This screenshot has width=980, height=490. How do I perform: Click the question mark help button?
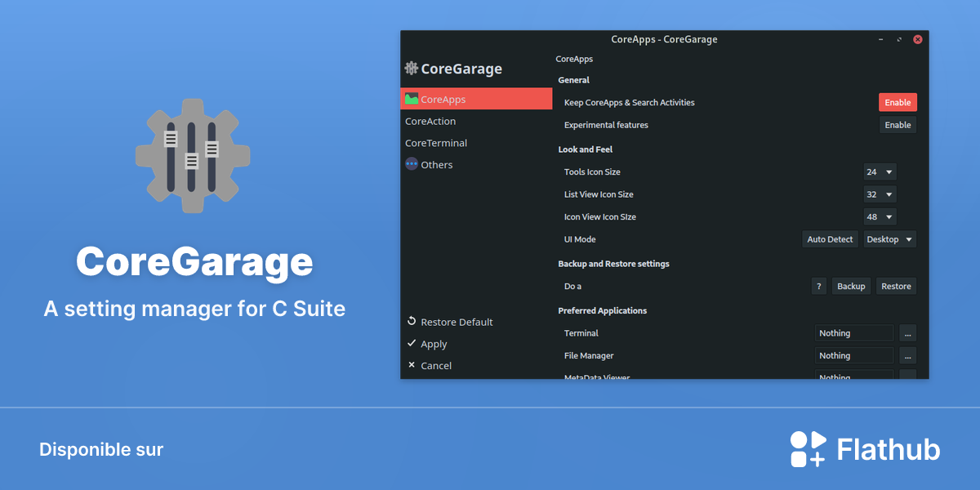[819, 286]
